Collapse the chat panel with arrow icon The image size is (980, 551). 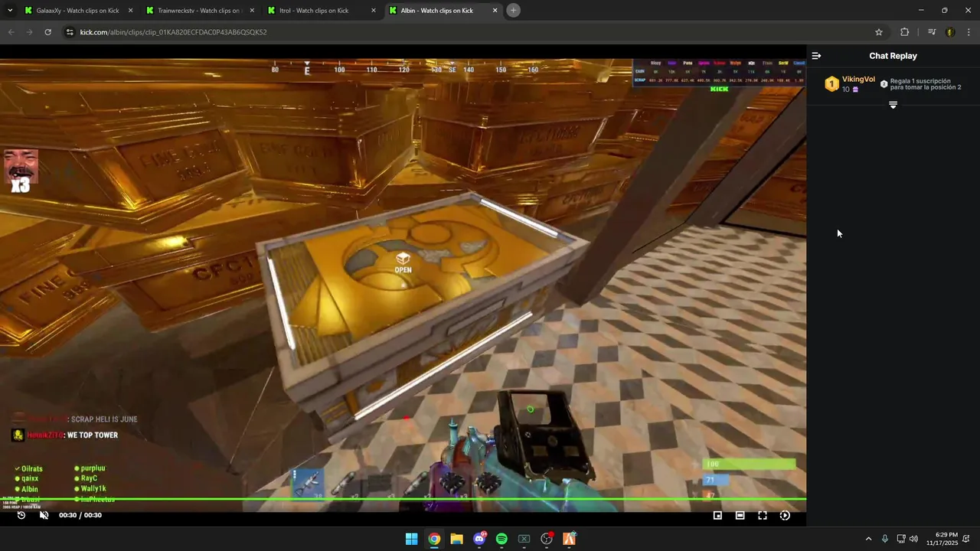[x=816, y=56]
